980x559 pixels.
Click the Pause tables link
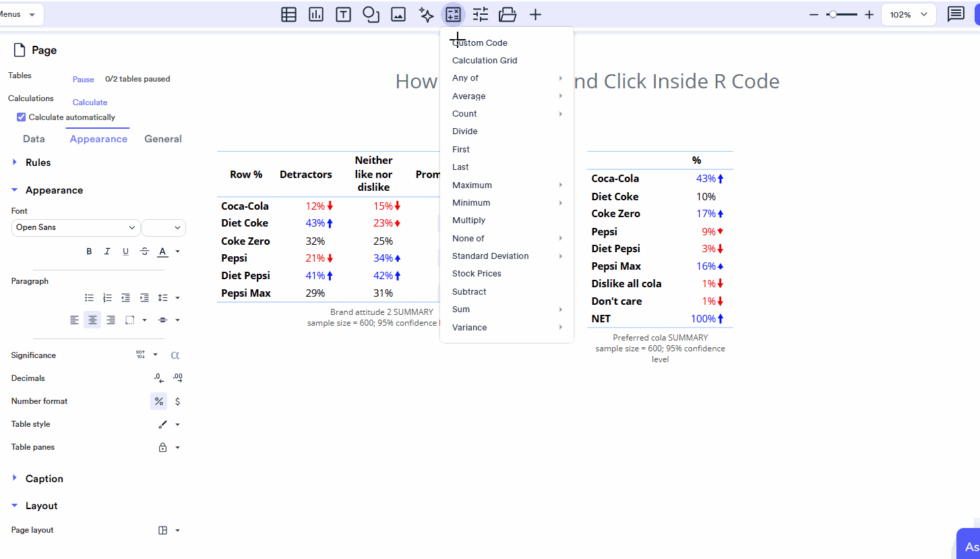pos(84,80)
